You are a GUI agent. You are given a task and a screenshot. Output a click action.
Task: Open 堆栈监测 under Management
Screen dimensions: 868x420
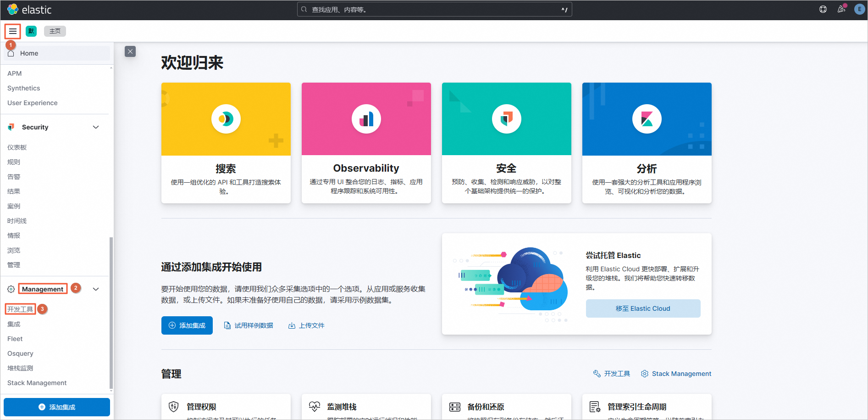[x=20, y=368]
